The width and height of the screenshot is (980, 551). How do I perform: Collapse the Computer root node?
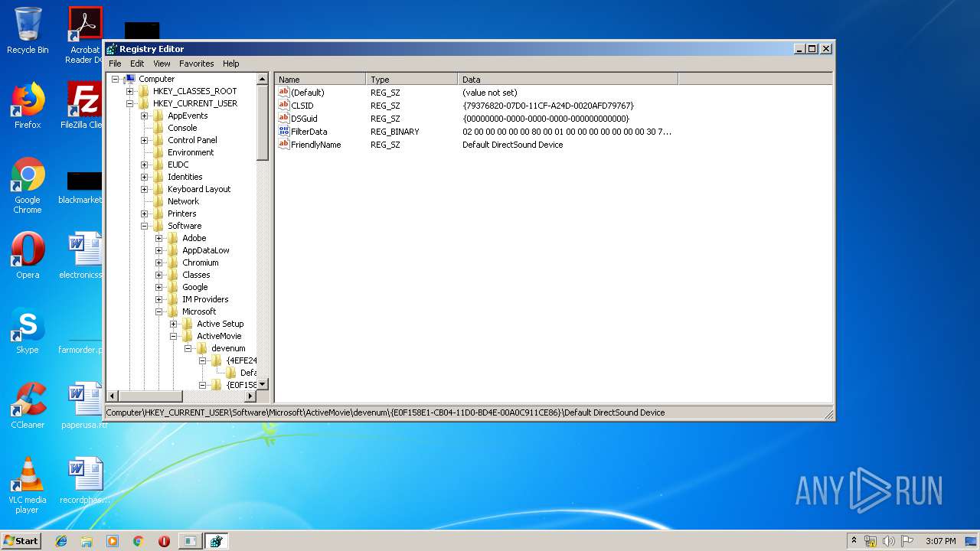click(x=116, y=79)
